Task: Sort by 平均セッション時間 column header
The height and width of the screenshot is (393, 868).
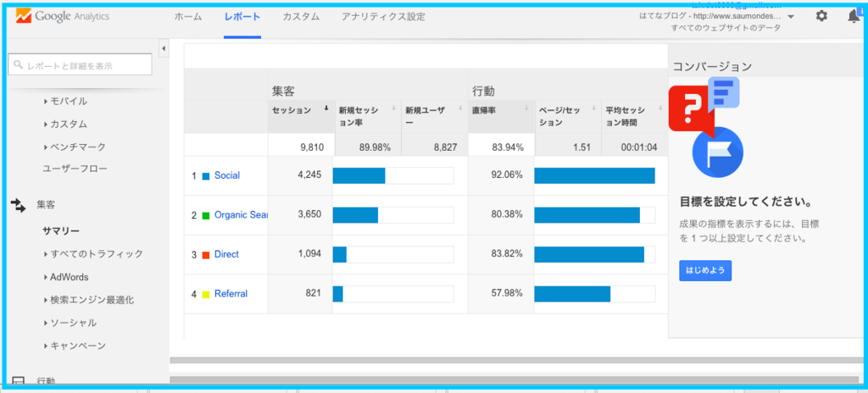Action: pyautogui.click(x=634, y=117)
